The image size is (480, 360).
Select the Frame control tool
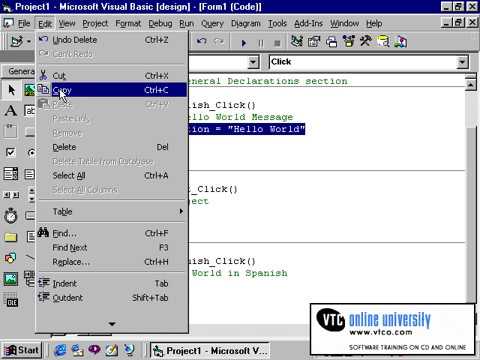click(11, 131)
